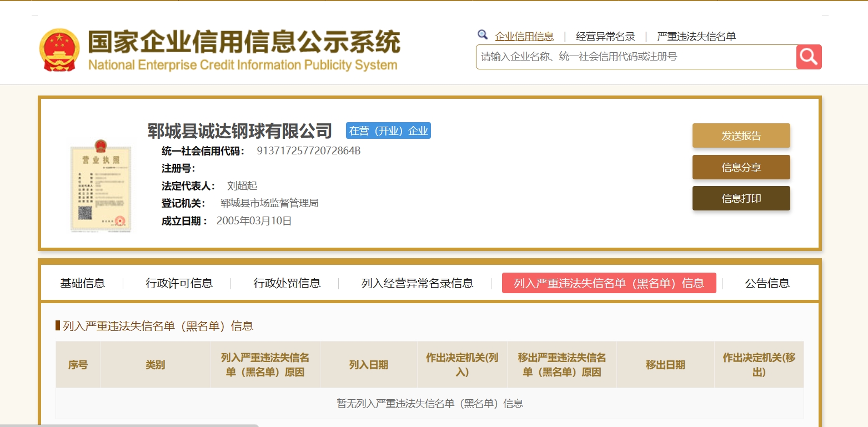Image resolution: width=868 pixels, height=427 pixels.
Task: Select the 经营异常名录 search category
Action: point(605,37)
